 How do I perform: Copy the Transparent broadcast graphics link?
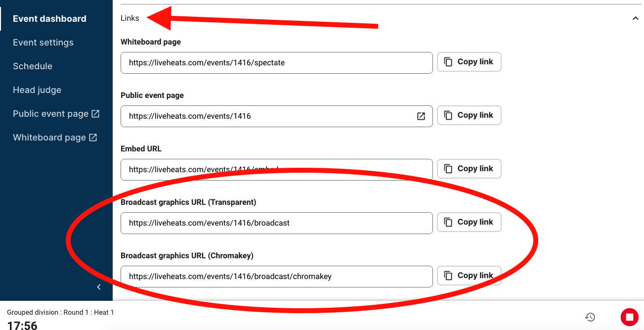pyautogui.click(x=469, y=222)
